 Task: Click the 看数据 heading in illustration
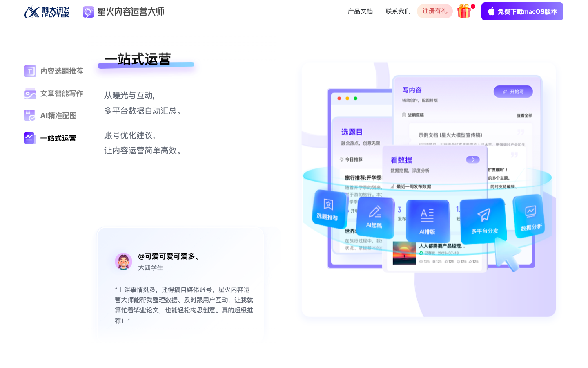click(x=401, y=160)
